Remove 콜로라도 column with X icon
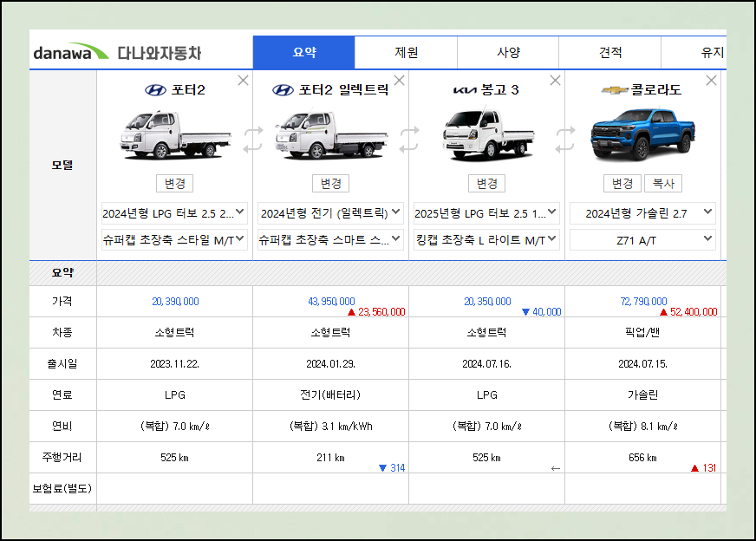Viewport: 756px width, 541px height. 711,81
